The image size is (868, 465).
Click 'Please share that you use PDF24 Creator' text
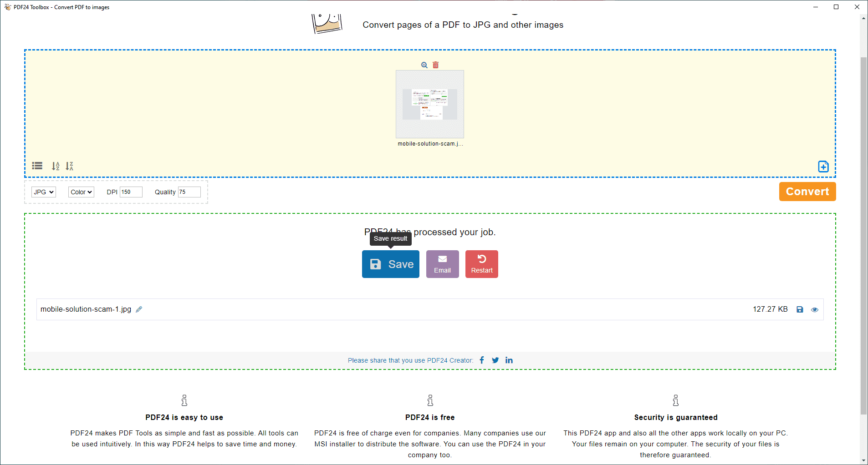point(411,360)
